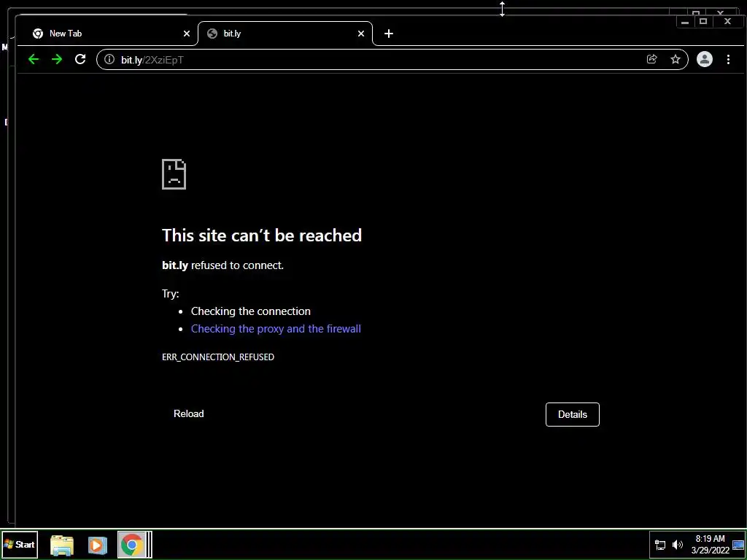
Task: Reload the page from the toolbar icon
Action: click(80, 60)
